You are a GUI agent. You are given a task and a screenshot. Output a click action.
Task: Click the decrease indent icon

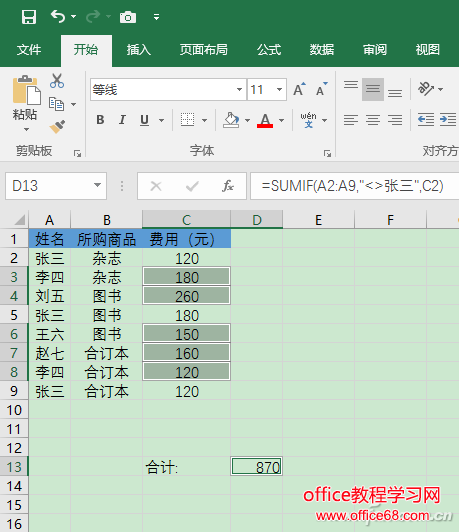[x=426, y=120]
